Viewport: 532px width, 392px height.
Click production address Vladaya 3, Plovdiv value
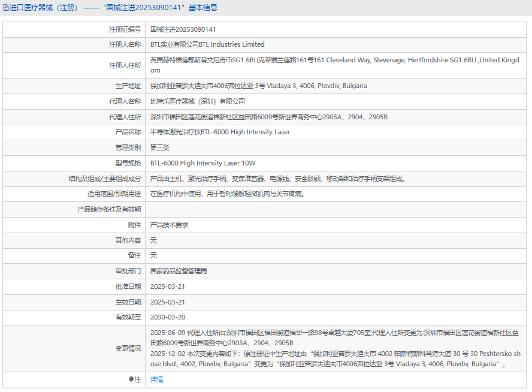258,86
